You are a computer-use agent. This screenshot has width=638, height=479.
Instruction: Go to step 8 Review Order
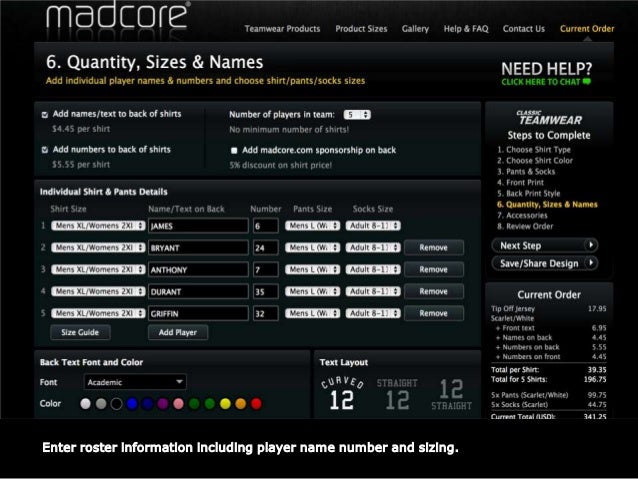pyautogui.click(x=525, y=227)
